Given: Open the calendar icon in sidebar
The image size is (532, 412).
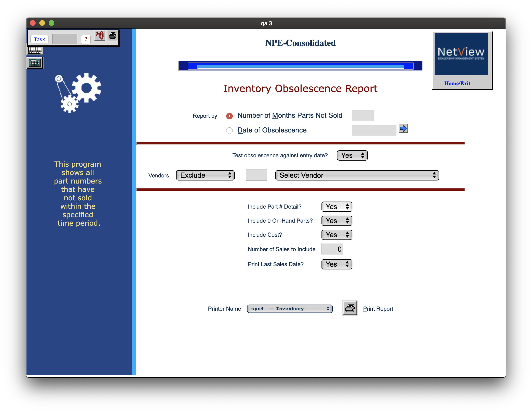Looking at the screenshot, I should (35, 50).
